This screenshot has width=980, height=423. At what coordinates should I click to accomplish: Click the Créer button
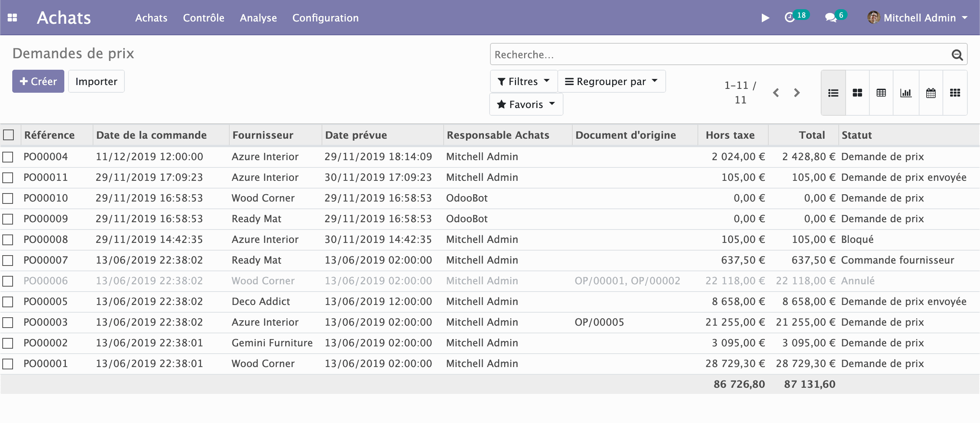coord(38,81)
